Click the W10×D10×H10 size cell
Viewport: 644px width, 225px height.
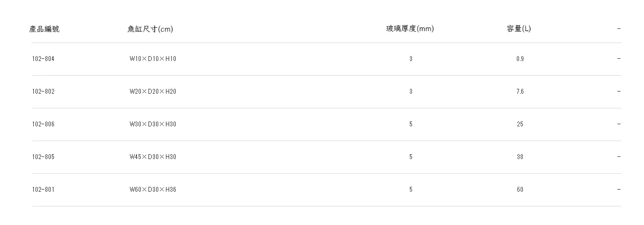click(x=153, y=59)
